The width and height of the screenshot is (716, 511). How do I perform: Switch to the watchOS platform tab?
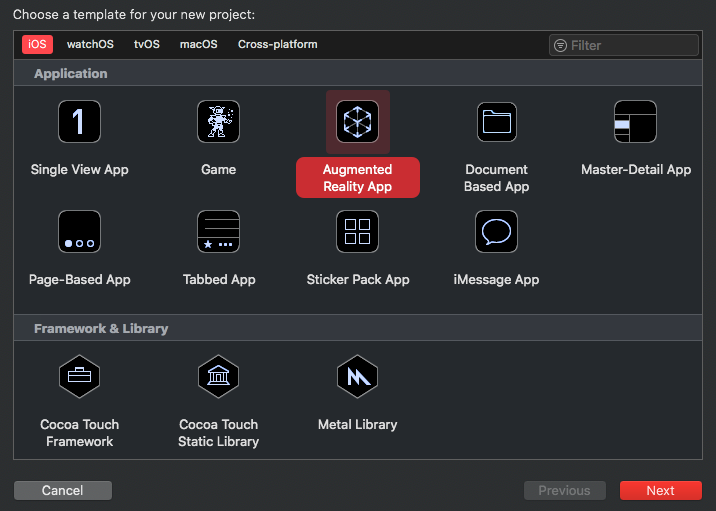click(90, 45)
